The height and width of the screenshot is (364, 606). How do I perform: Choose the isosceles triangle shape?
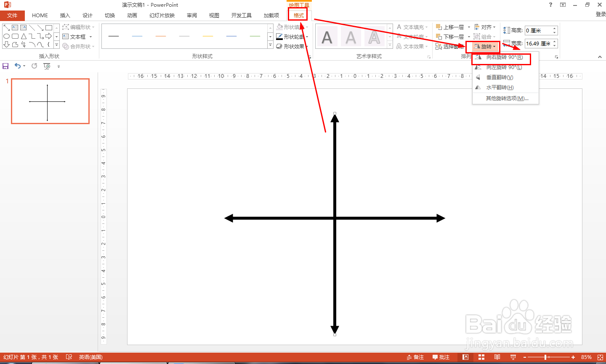click(24, 36)
